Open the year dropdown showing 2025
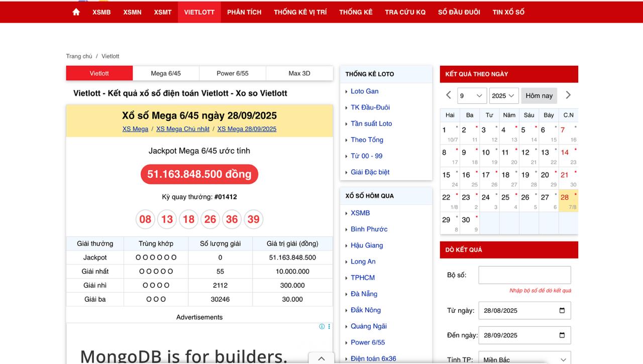 [504, 95]
